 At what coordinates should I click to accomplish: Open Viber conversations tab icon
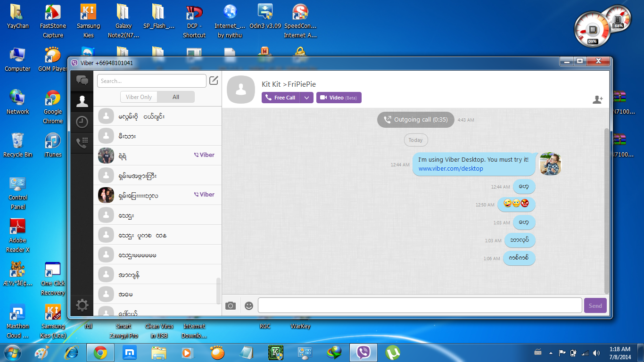[82, 81]
